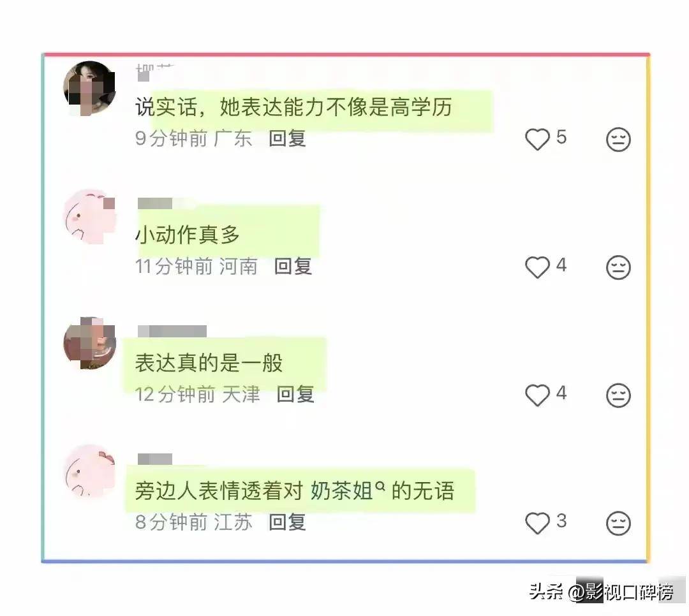
Task: Search 奶茶姐 via the magnifier link
Action: pyautogui.click(x=380, y=485)
